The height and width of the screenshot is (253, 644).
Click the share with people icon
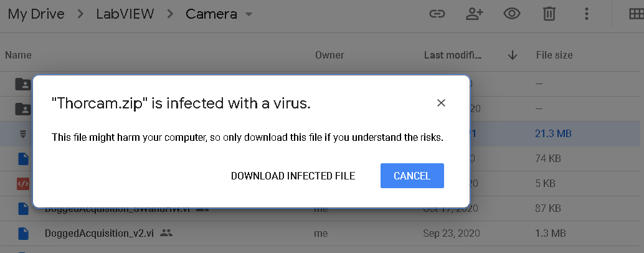475,14
